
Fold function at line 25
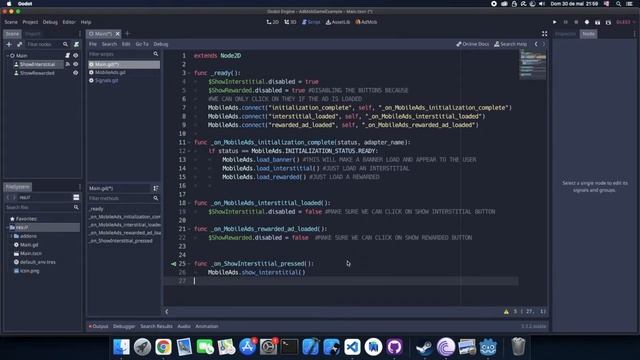tap(189, 264)
